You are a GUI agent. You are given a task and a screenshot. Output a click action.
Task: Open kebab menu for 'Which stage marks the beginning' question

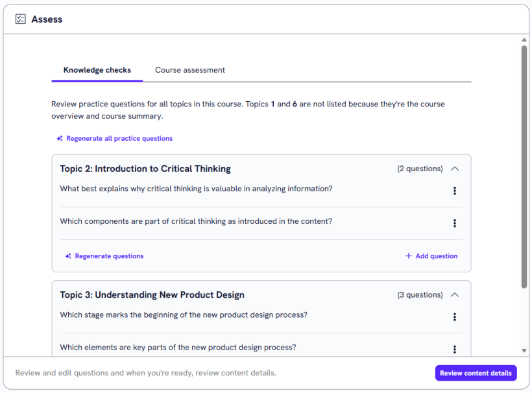tap(454, 317)
